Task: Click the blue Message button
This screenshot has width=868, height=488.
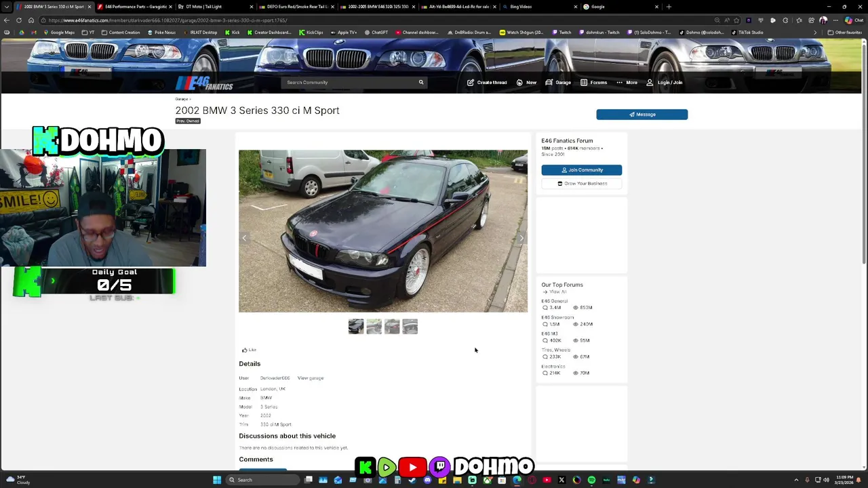Action: (642, 115)
